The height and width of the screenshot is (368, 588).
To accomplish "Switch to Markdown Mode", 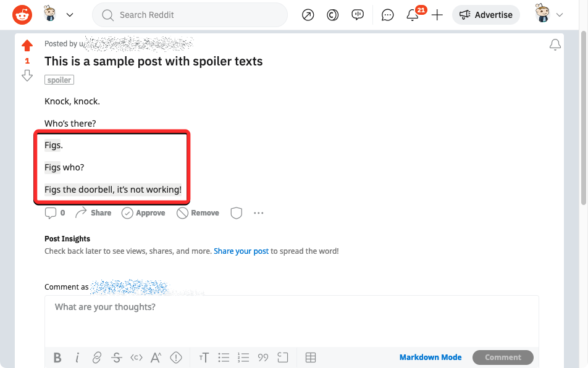I will [x=430, y=358].
